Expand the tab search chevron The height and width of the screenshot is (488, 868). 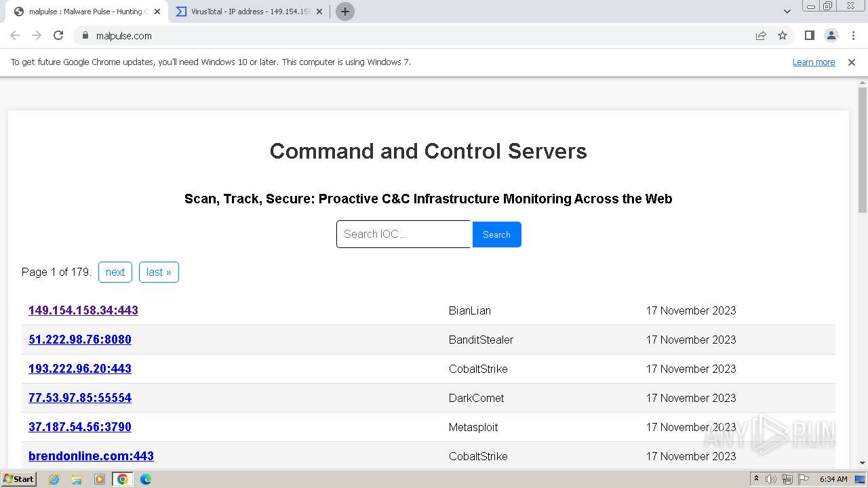point(787,12)
